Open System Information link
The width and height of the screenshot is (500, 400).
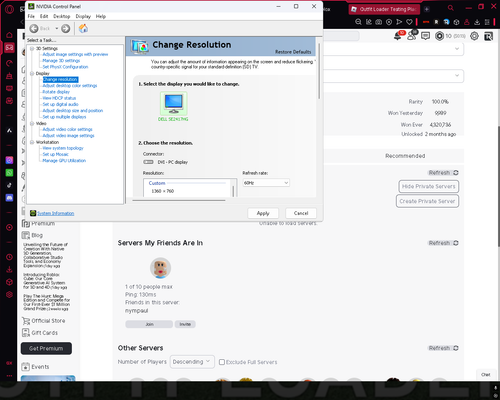pos(55,213)
